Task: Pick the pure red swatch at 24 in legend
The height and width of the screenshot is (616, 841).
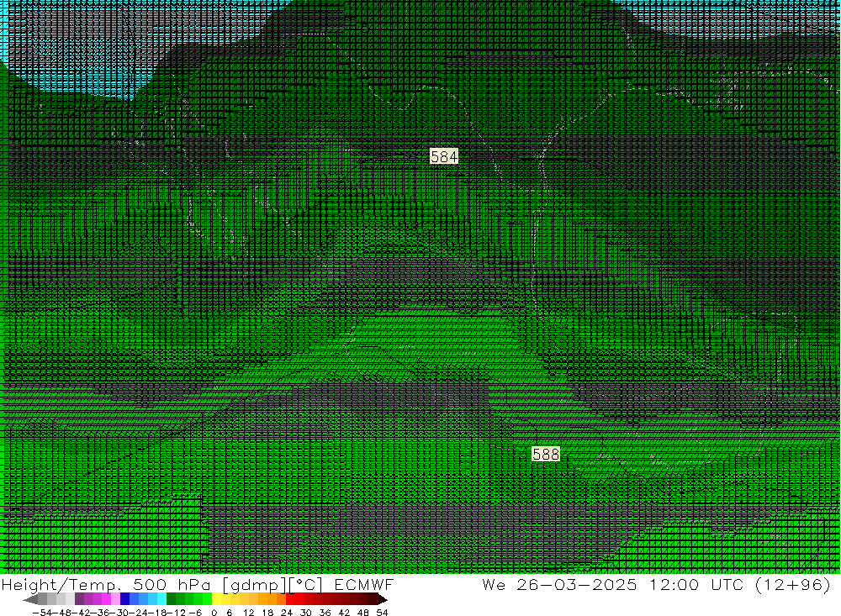Action: pyautogui.click(x=290, y=599)
